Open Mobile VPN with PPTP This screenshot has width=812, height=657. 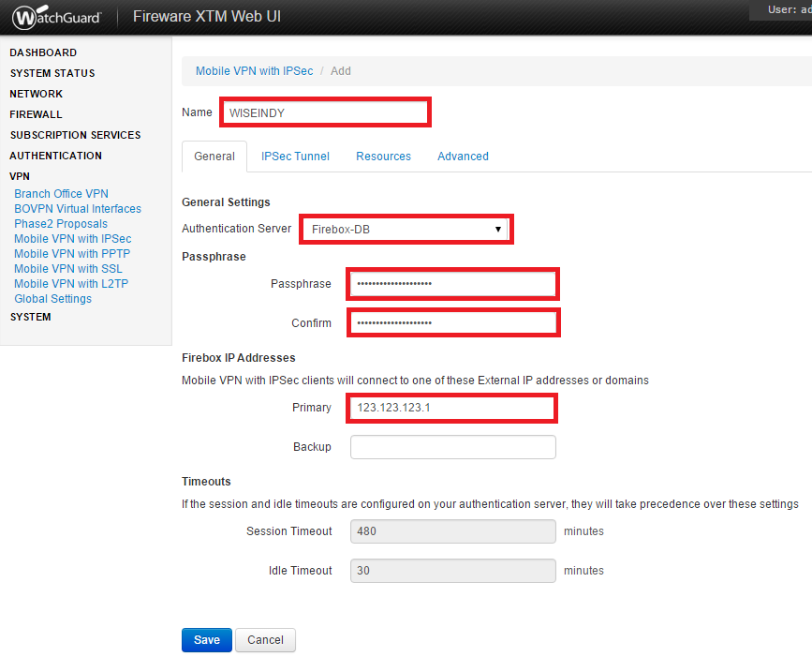(x=72, y=254)
